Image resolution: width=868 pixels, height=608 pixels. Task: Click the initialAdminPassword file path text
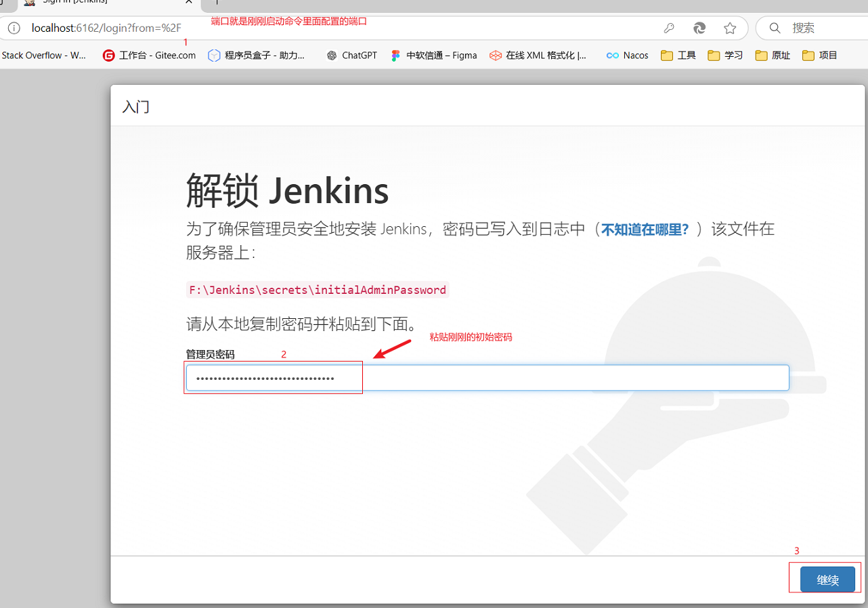[318, 290]
